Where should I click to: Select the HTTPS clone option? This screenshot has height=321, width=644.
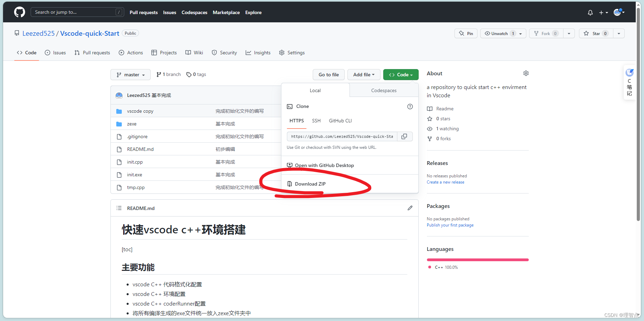click(297, 121)
